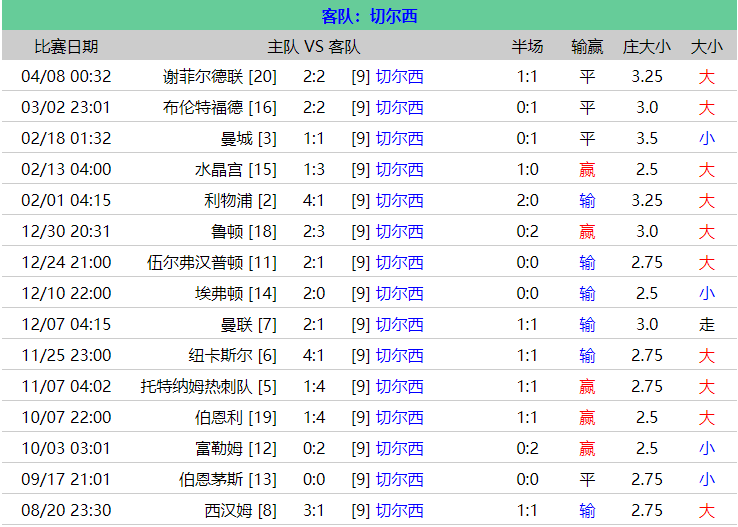Click the 切尔西 link in the 谢菲尔德联 row
Screen dimensions: 738x527
coord(399,76)
